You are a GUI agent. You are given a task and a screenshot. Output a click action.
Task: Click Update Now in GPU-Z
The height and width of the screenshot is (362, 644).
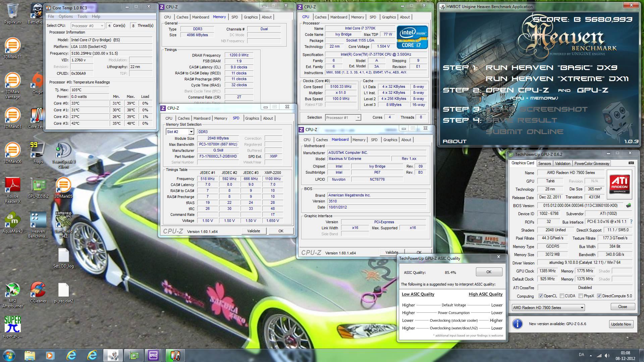(621, 324)
